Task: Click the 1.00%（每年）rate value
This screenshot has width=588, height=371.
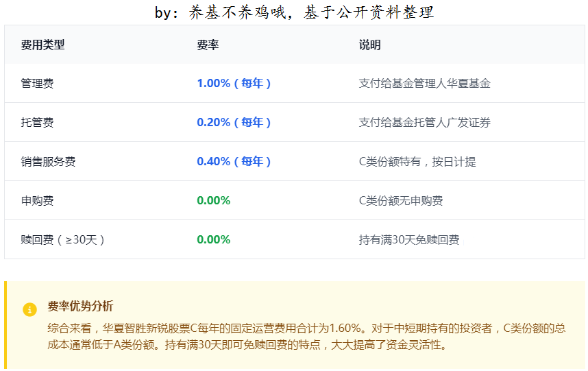Action: pos(234,83)
